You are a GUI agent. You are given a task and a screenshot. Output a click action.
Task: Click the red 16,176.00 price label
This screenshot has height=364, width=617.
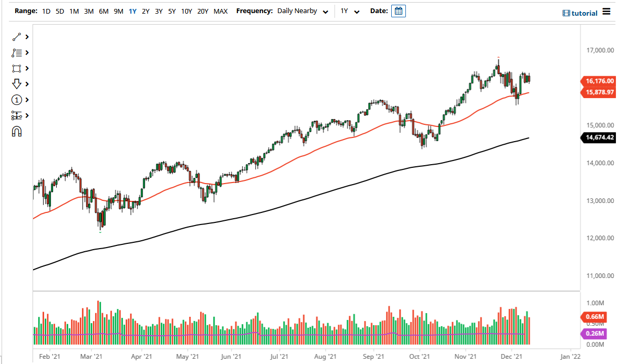598,81
